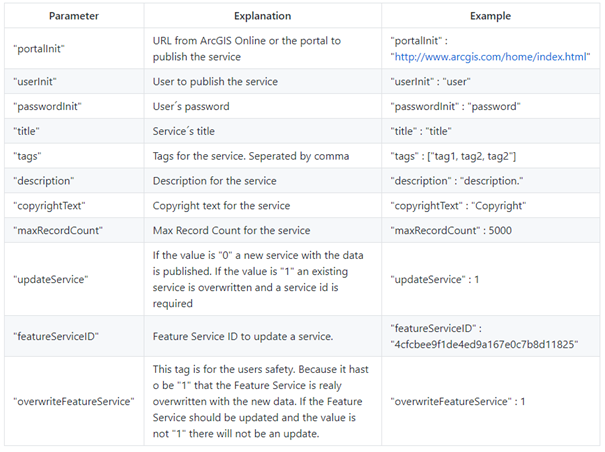
Task: Click the "title" parameter cell
Action: 28,130
